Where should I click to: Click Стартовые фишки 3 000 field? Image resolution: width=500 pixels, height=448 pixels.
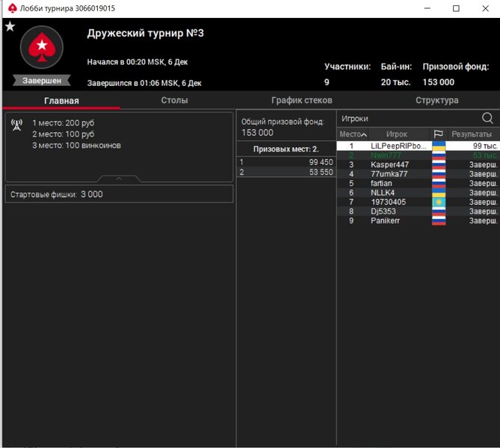coord(120,194)
